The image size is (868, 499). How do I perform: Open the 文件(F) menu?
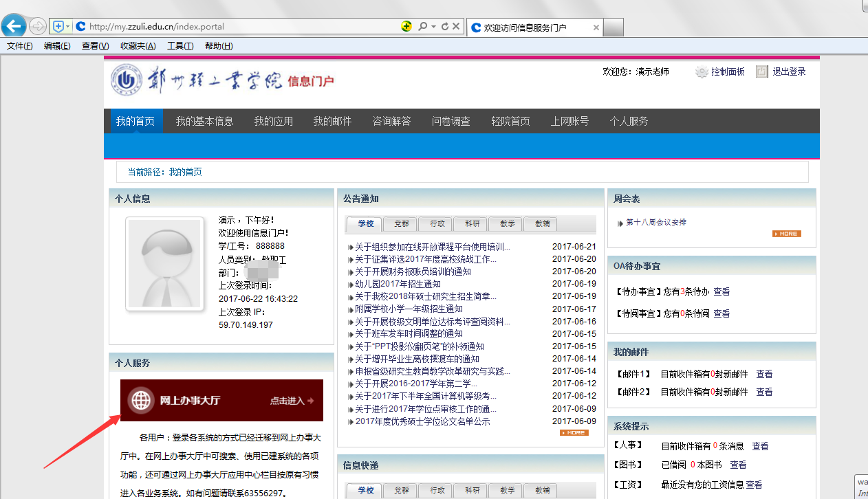pos(20,46)
